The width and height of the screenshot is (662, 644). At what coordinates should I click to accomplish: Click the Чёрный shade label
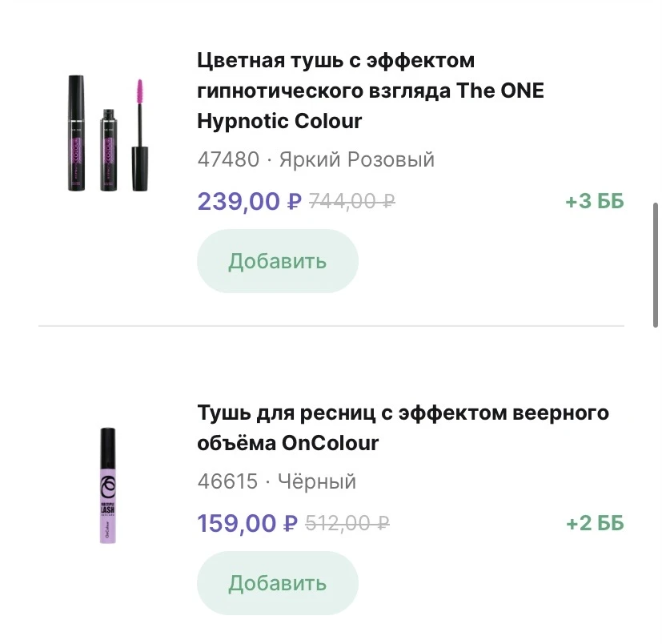(x=317, y=481)
